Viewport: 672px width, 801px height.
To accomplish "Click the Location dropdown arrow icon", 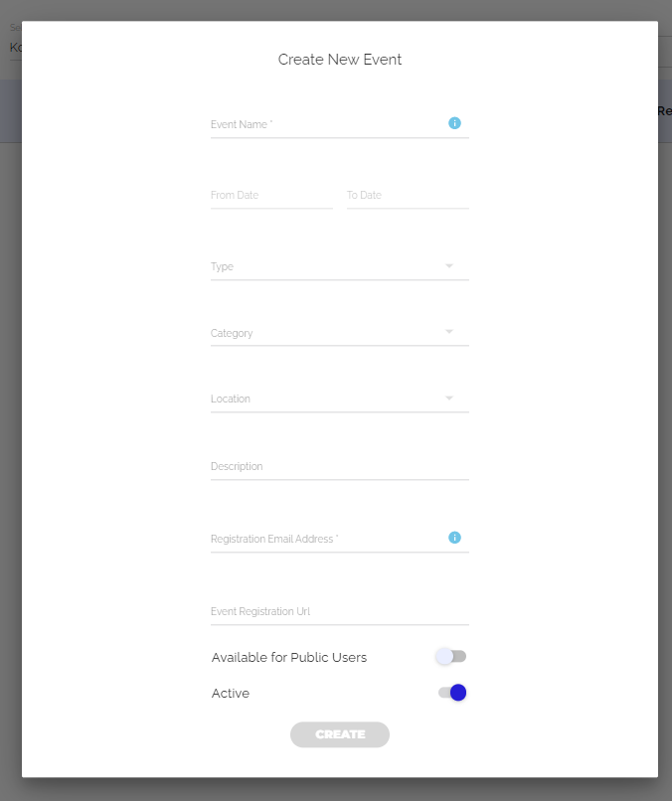I will point(449,398).
